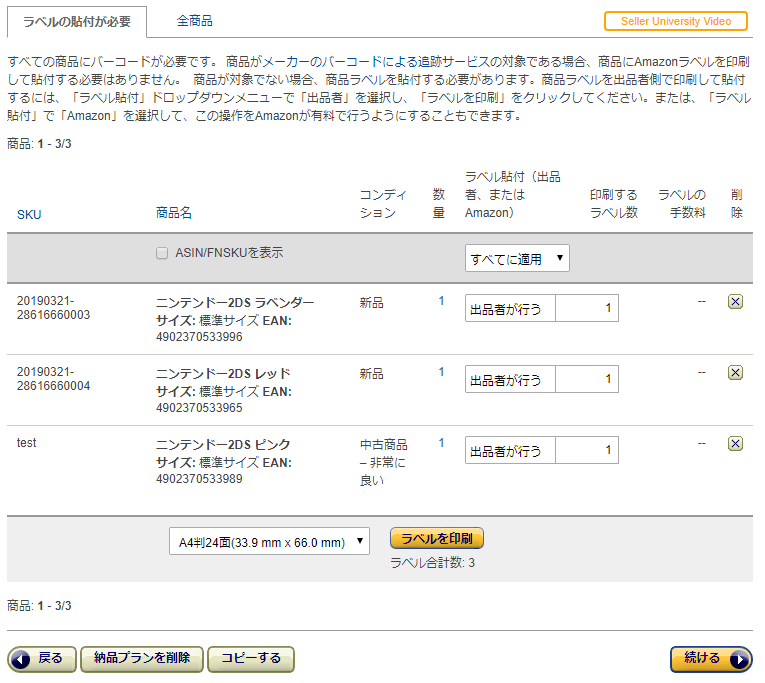
Task: Click the 戻る button
Action: pos(42,659)
